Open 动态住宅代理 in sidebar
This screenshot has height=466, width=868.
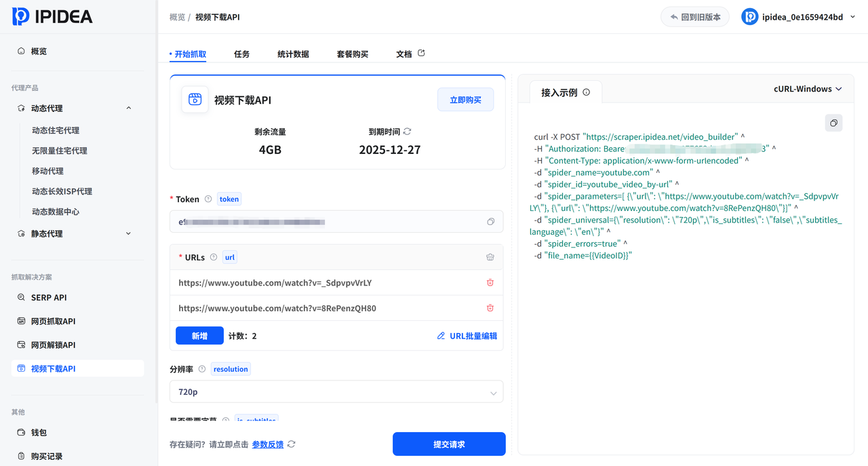click(x=56, y=130)
